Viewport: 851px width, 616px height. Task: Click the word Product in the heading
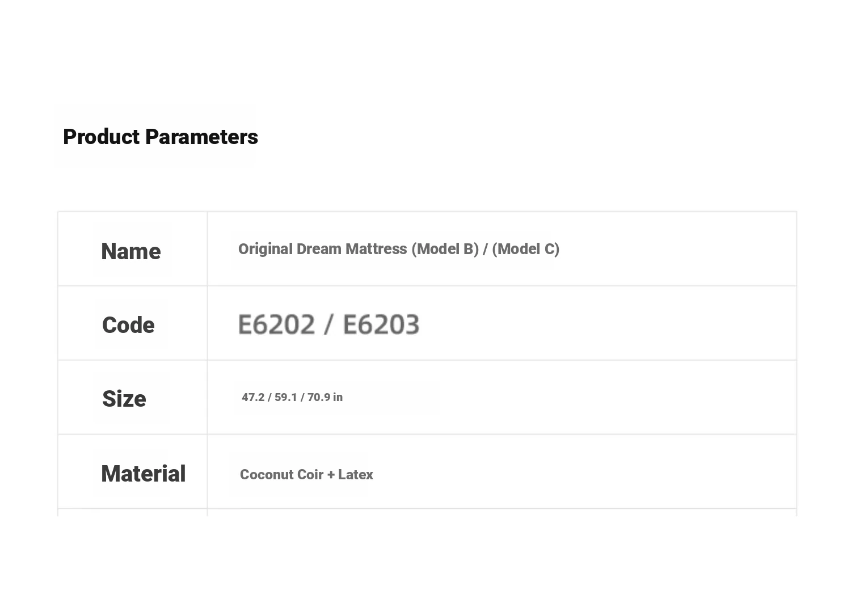[x=101, y=137]
